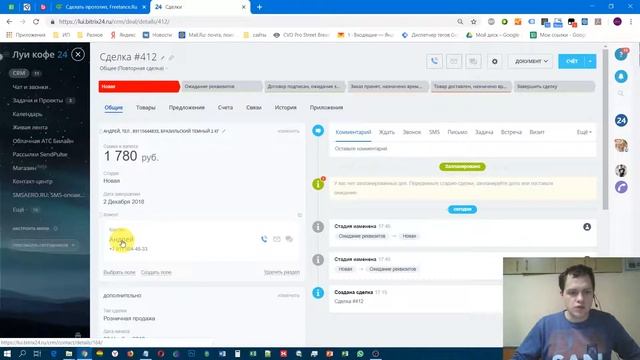The height and width of the screenshot is (360, 640).
Task: Click the user avatar icon in first Стадия изменена entry
Action: tap(587, 227)
